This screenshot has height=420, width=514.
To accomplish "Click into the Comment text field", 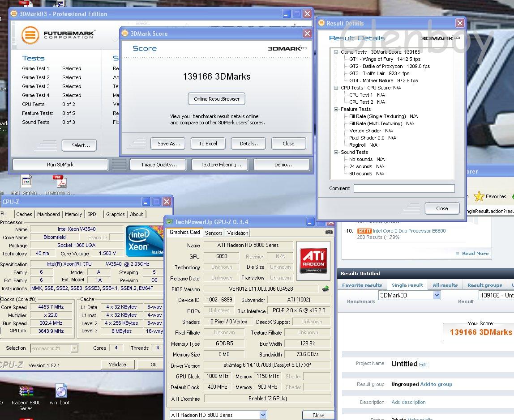I will pyautogui.click(x=404, y=189).
